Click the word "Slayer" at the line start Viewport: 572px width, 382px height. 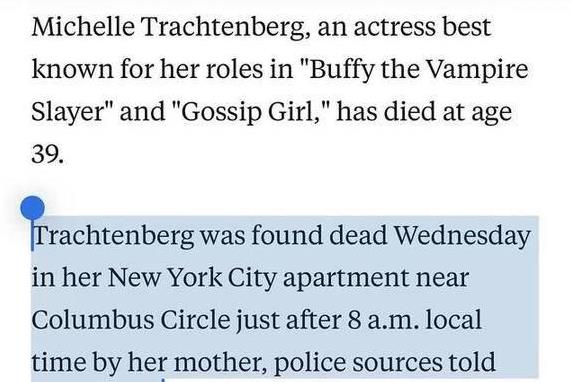click(x=68, y=112)
